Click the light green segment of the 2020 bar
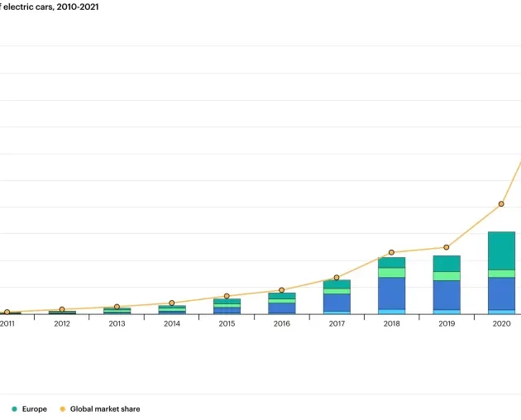This screenshot has width=521, height=420. tap(501, 274)
